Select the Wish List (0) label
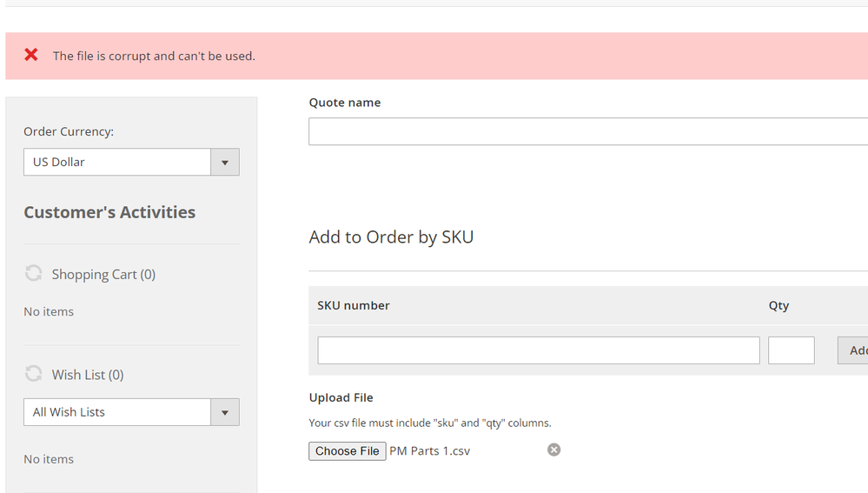 tap(88, 375)
